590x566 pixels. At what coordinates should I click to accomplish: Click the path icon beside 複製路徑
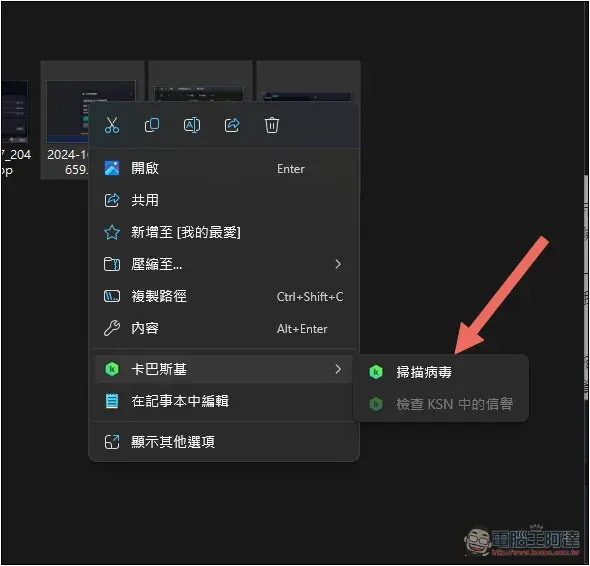112,297
